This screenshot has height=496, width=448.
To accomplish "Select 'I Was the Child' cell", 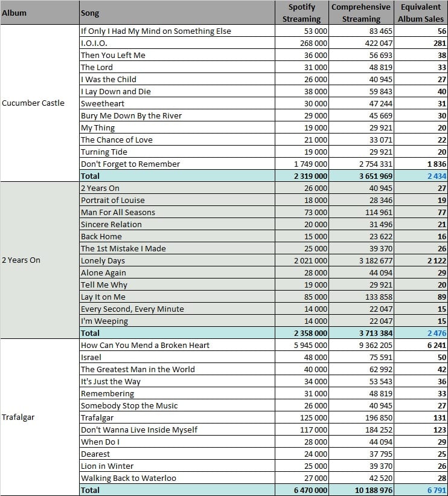I will [x=177, y=79].
